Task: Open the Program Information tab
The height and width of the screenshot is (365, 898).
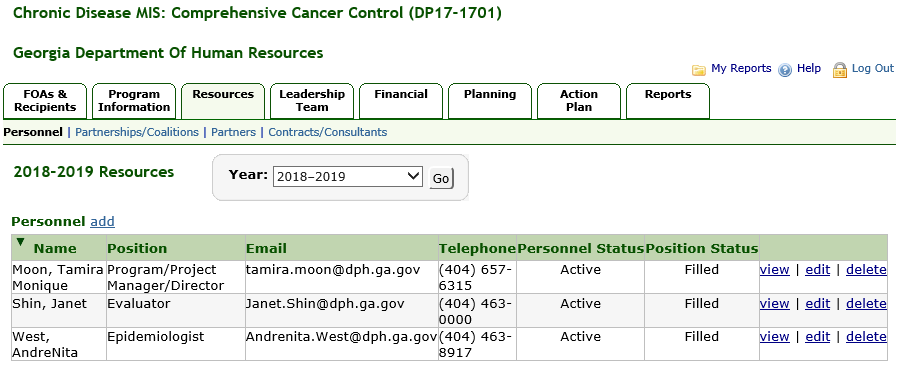Action: pos(134,101)
